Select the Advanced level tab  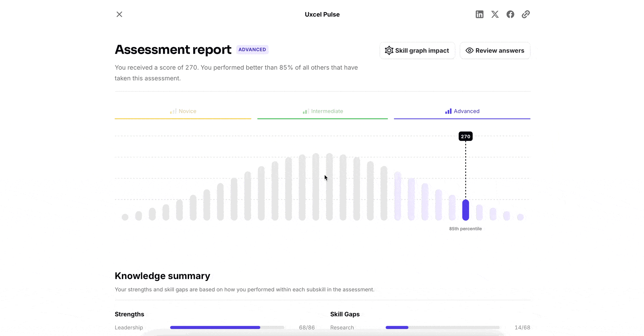[462, 111]
